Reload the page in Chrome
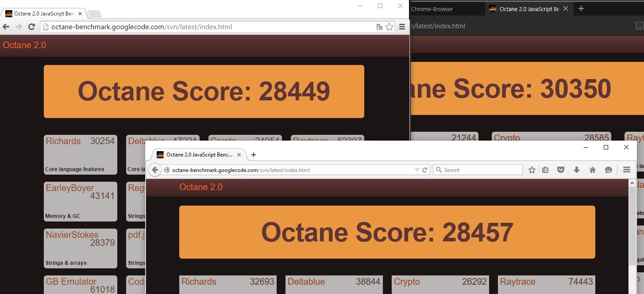The width and height of the screenshot is (644, 294). [x=31, y=27]
